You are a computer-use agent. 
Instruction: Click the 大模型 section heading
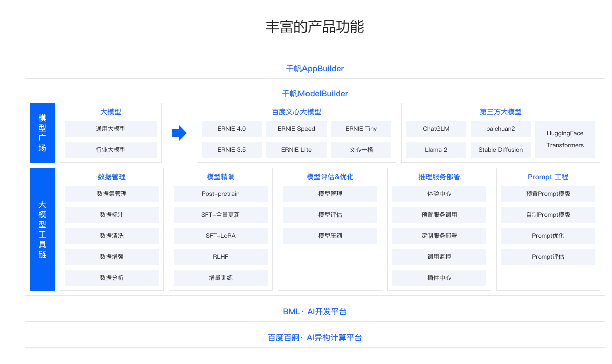click(111, 112)
